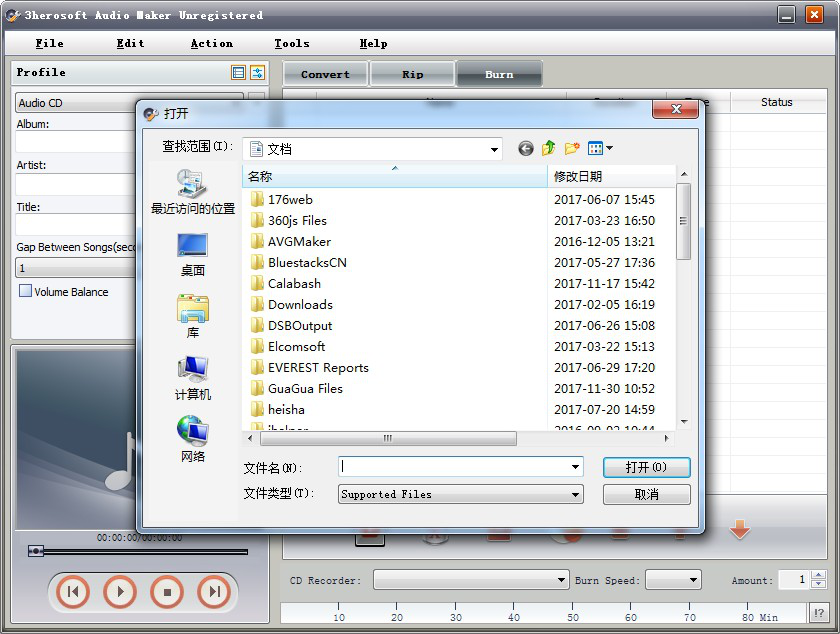
Task: Click the Profile settings view icon
Action: tap(258, 72)
